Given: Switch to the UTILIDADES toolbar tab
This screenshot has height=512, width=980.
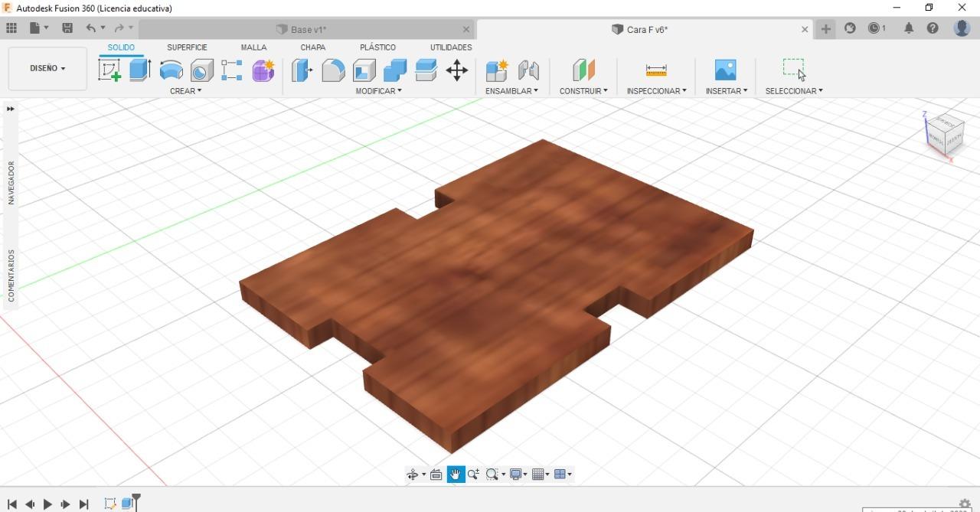Looking at the screenshot, I should 451,47.
